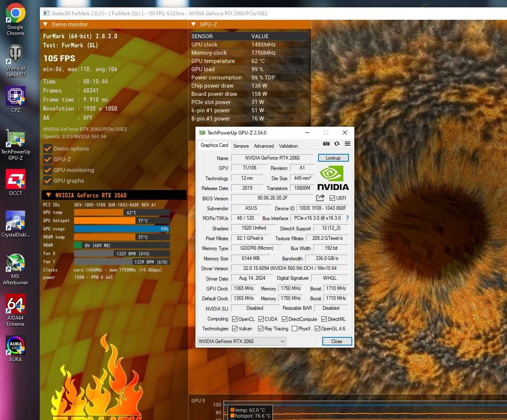Toggle PhysX checkbox
The image size is (507, 420).
click(294, 329)
